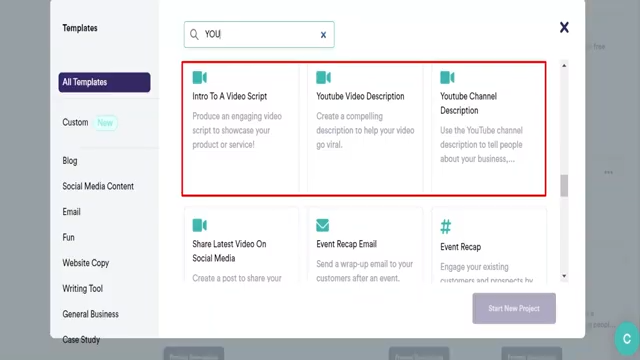
Task: Click text 'Use the YouTube channel description' blurb
Action: pos(481,144)
